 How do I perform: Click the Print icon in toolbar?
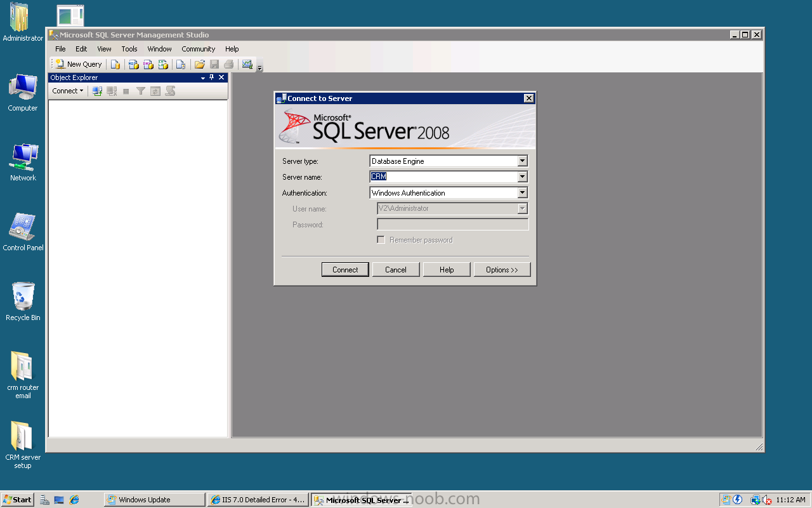pyautogui.click(x=229, y=64)
